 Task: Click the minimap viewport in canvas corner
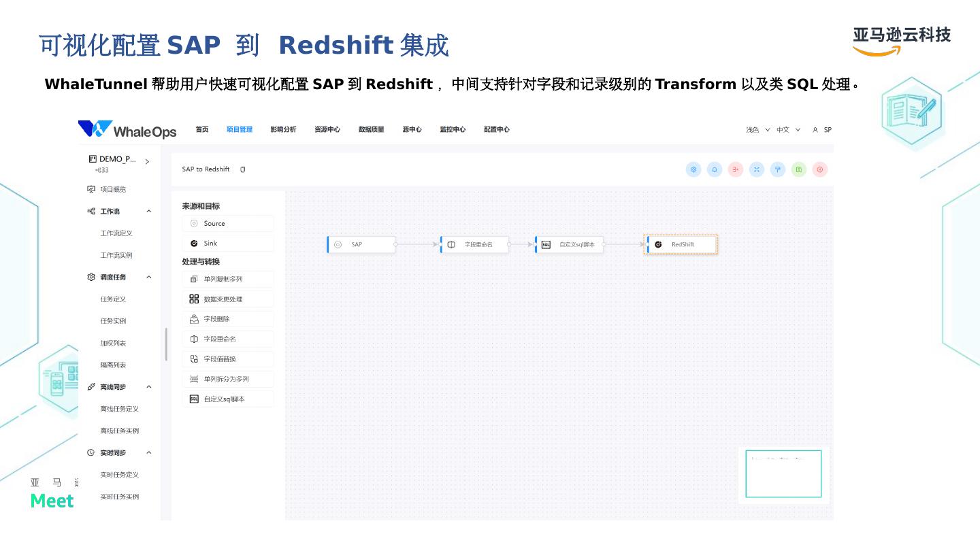[783, 474]
